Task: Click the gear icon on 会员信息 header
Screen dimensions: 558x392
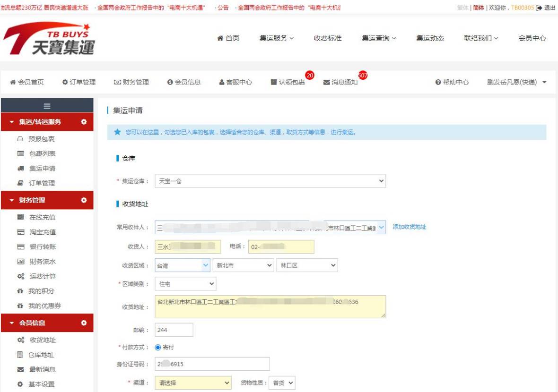Action: (x=84, y=323)
